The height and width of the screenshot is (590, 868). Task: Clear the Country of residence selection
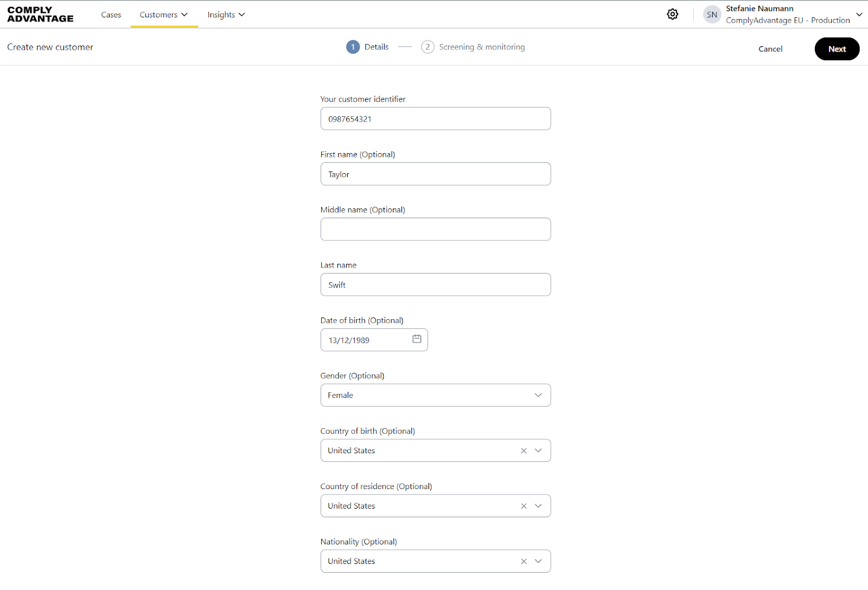click(524, 506)
